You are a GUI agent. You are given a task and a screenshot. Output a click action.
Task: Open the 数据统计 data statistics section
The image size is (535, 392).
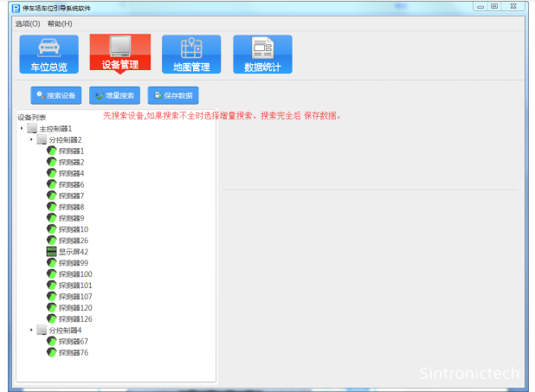tap(262, 54)
